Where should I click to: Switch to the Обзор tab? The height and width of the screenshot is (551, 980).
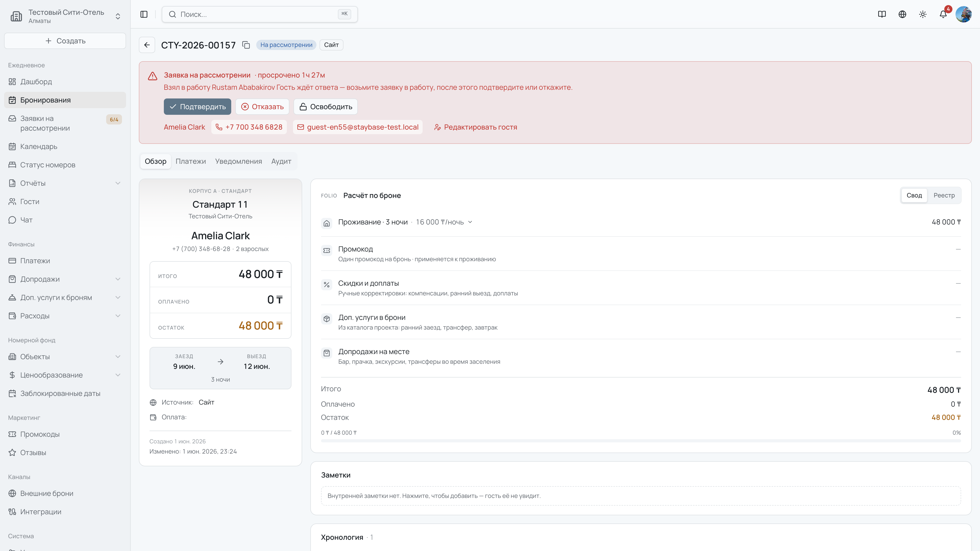[x=156, y=161]
